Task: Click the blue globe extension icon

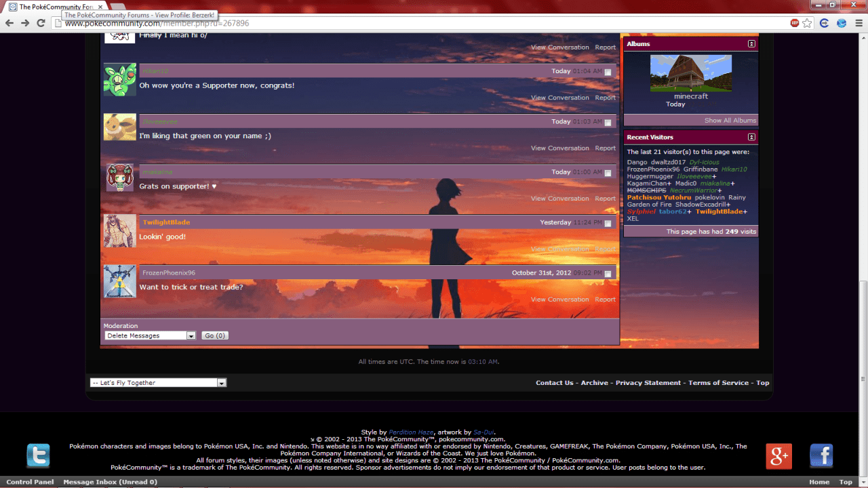Action: 842,23
